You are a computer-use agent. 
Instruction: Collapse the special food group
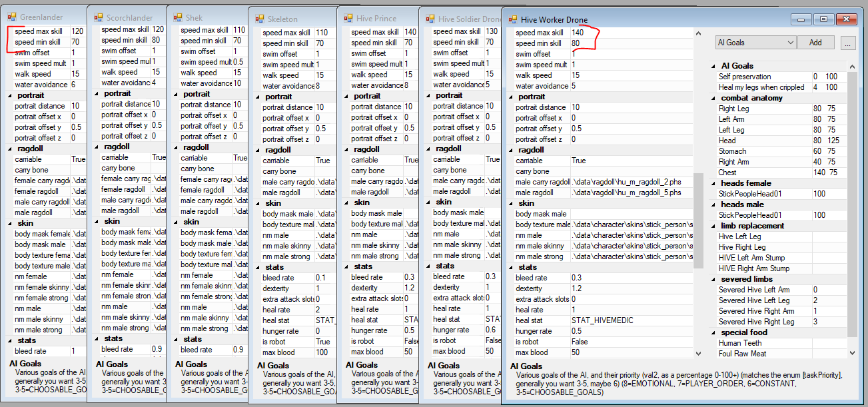(x=713, y=332)
